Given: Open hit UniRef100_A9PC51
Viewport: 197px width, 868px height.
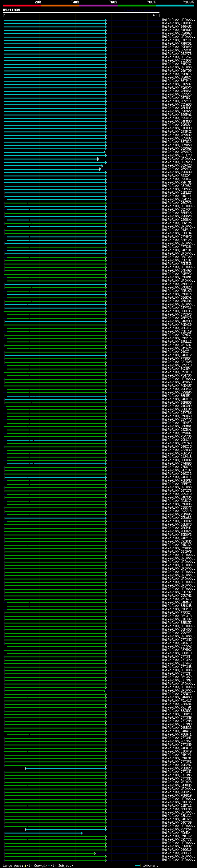Looking at the screenshot, I should point(177,43).
